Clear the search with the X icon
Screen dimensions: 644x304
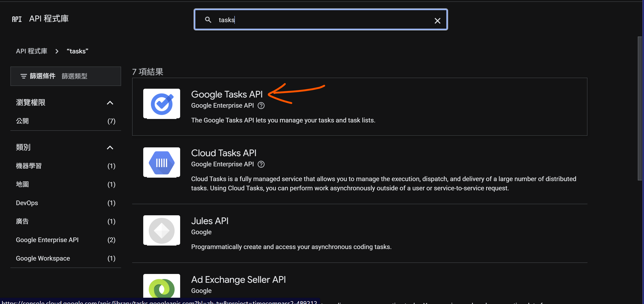[x=437, y=21]
